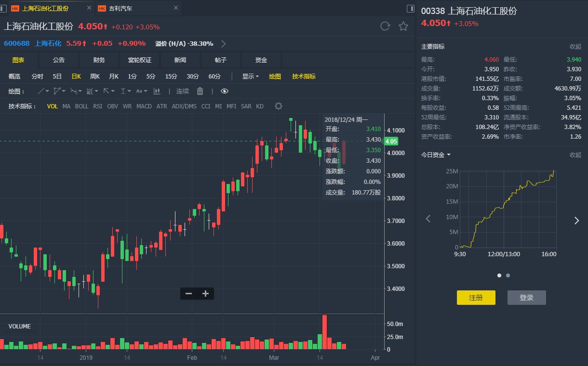Viewport: 588px width, 366px height.
Task: Click the 4.05 current price marker on axis
Action: click(390, 141)
